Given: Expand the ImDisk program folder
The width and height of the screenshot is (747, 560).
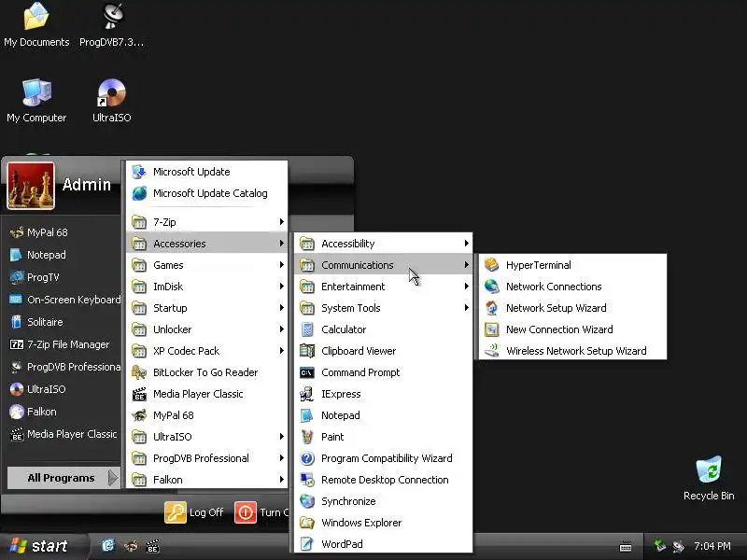Looking at the screenshot, I should click(x=207, y=287).
